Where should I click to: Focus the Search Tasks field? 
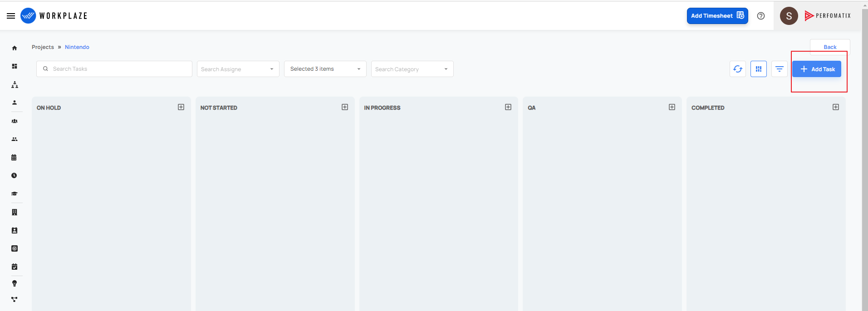point(114,69)
